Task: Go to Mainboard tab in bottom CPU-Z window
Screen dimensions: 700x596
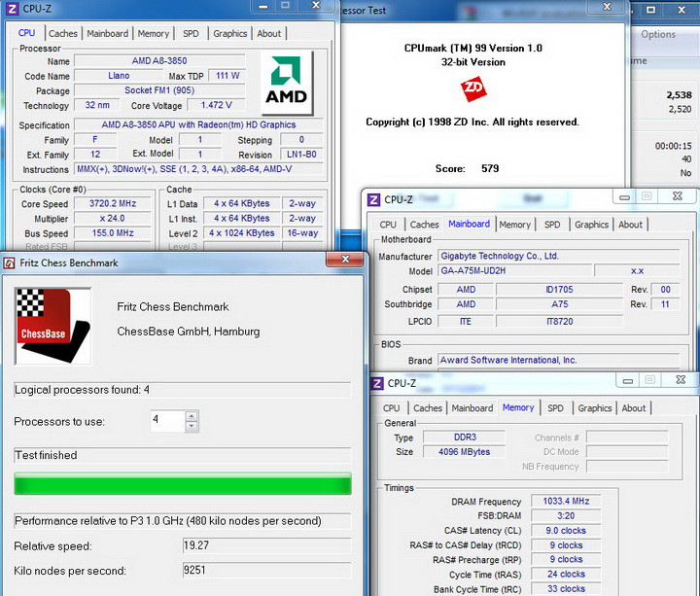Action: [x=472, y=408]
